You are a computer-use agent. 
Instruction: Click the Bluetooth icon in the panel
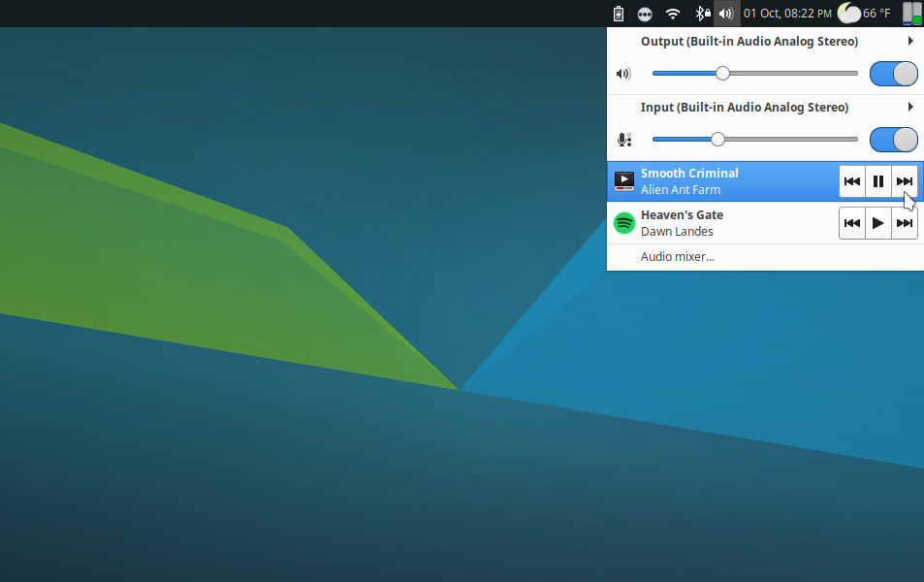[700, 14]
